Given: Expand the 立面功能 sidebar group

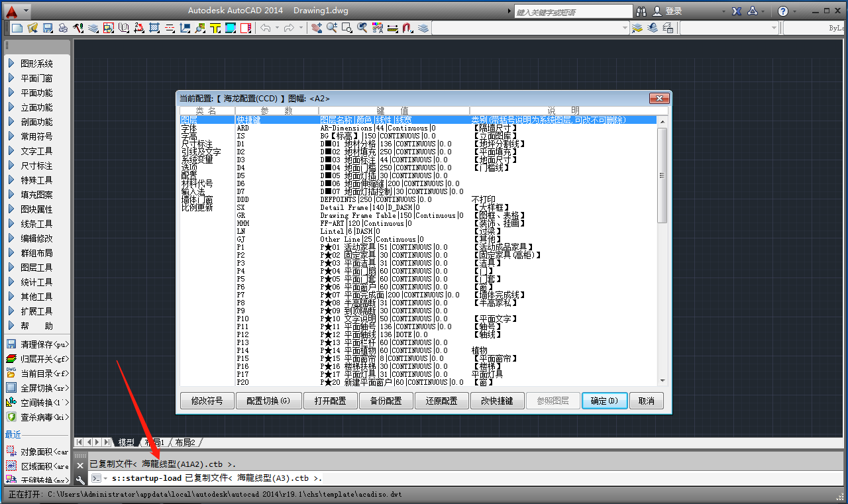Looking at the screenshot, I should (x=37, y=107).
